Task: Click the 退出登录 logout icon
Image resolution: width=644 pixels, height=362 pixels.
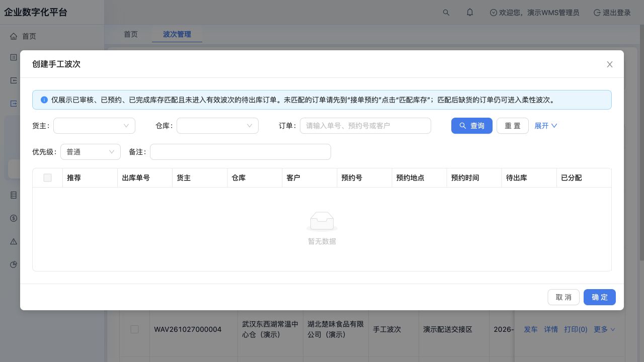Action: click(597, 13)
